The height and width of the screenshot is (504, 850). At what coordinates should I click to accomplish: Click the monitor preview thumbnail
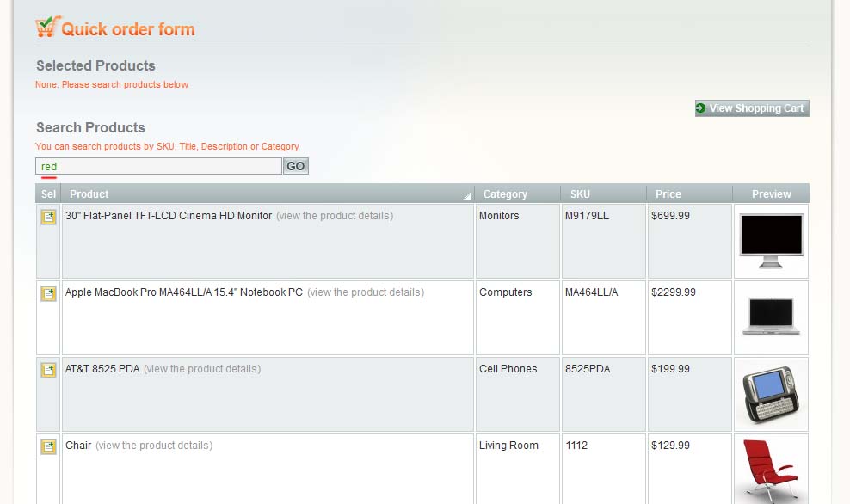[771, 241]
